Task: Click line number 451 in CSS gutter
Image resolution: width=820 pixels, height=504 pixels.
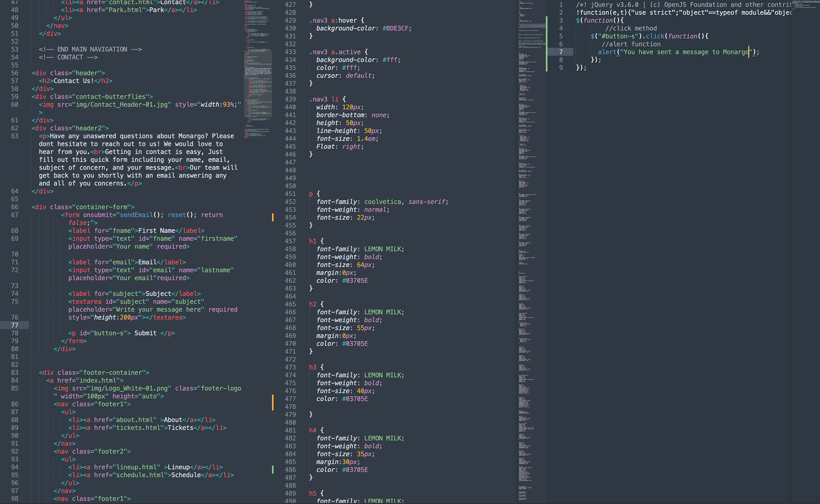Action: pyautogui.click(x=290, y=194)
